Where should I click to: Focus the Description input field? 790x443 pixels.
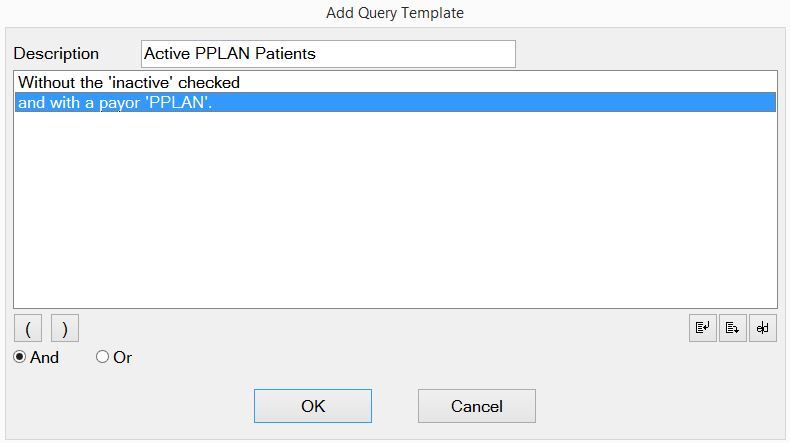[x=328, y=54]
